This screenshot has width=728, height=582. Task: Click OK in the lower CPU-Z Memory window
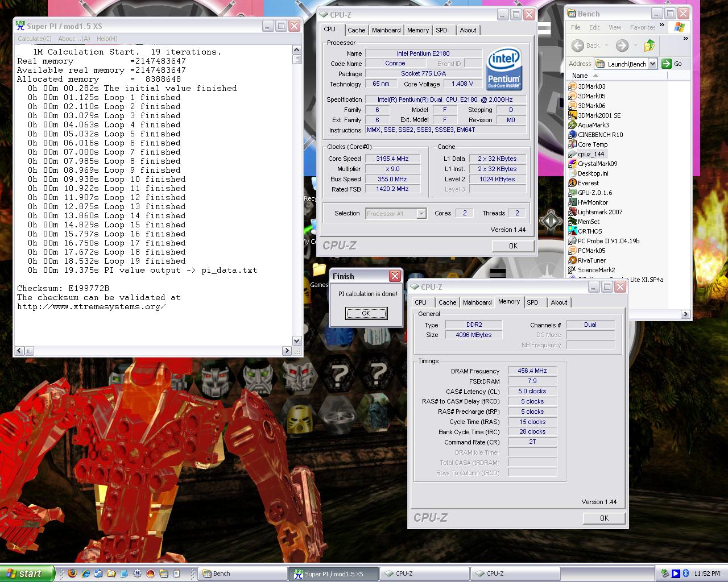604,518
